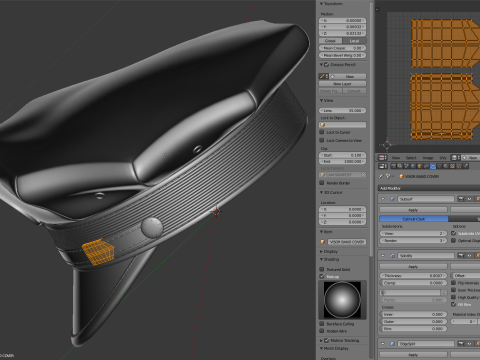Image resolution: width=480 pixels, height=360 pixels.
Task: Collapse the 3D Cursor panel
Action: (322, 192)
